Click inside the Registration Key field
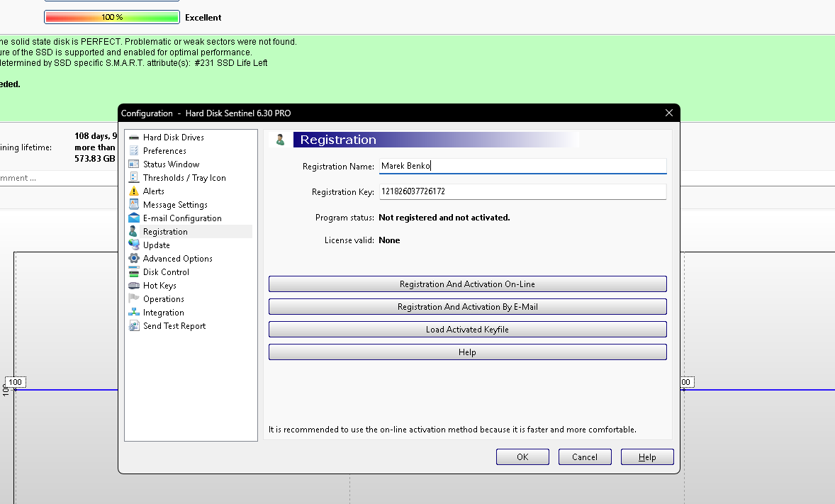The width and height of the screenshot is (835, 504). 522,191
